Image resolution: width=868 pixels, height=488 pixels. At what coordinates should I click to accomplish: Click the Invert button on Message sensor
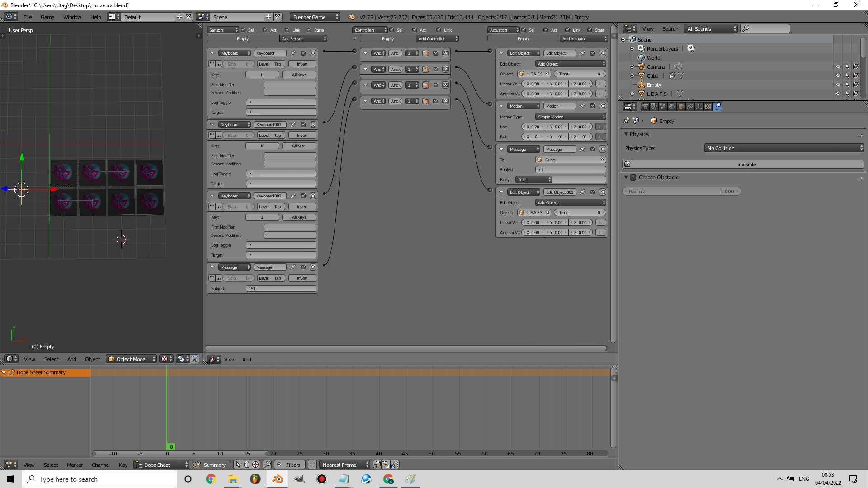click(x=302, y=278)
